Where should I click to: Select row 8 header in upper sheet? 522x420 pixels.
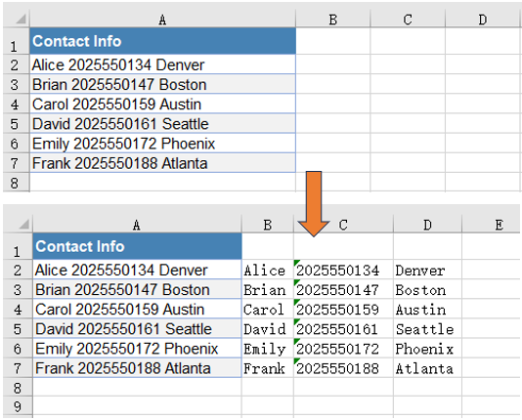(x=17, y=182)
